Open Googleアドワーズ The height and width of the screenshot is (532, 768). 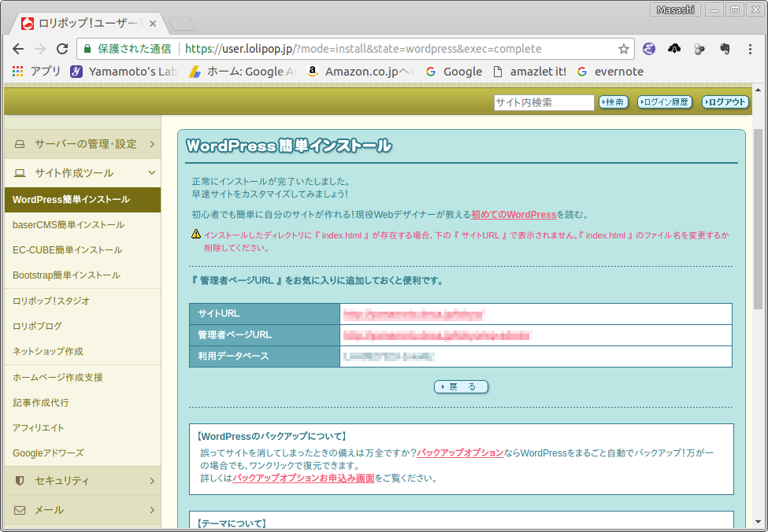pos(48,453)
